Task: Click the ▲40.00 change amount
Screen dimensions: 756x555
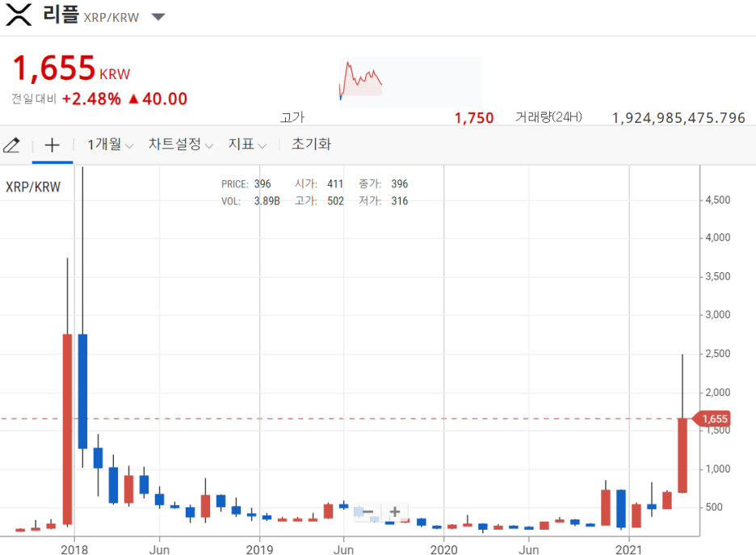Action: (157, 99)
